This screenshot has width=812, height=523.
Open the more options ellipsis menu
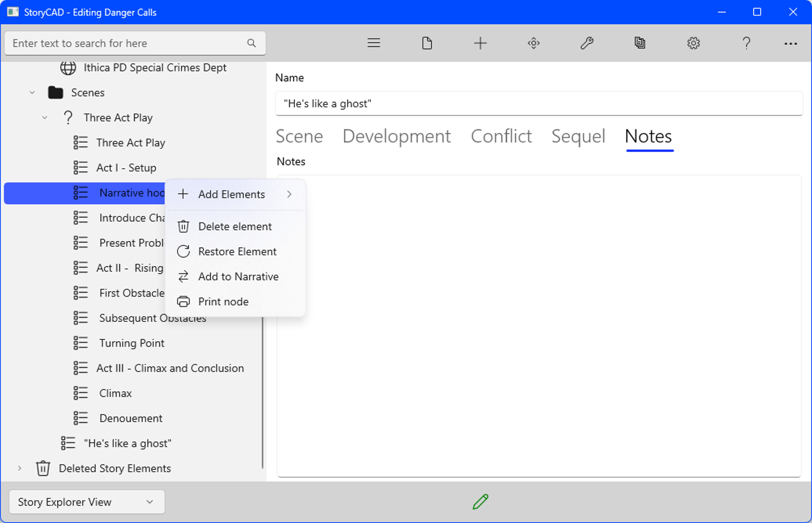click(790, 44)
